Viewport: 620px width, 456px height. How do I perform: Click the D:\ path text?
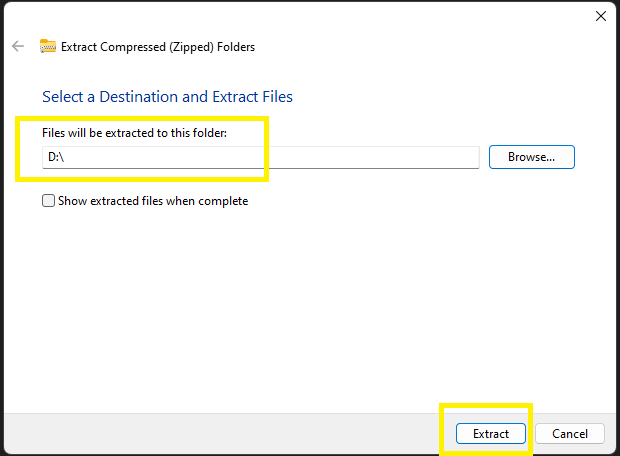pyautogui.click(x=55, y=157)
